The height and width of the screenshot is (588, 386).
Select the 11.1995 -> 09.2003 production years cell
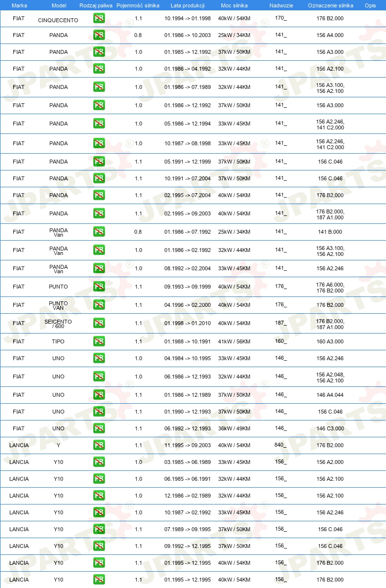click(x=188, y=446)
